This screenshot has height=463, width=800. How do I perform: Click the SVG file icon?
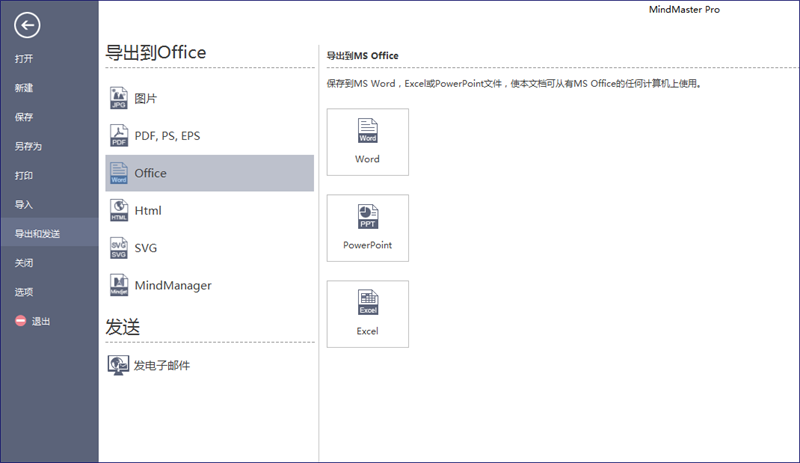(119, 248)
